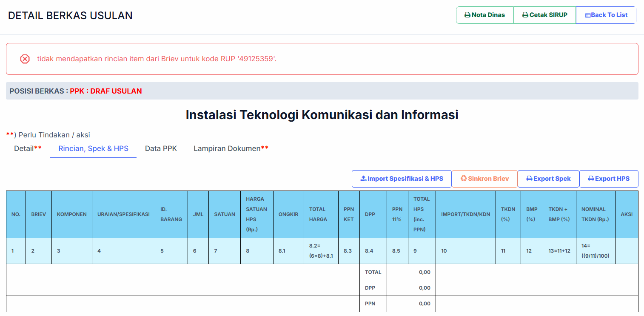The width and height of the screenshot is (644, 316).
Task: Click the Export HPS button label
Action: 612,179
